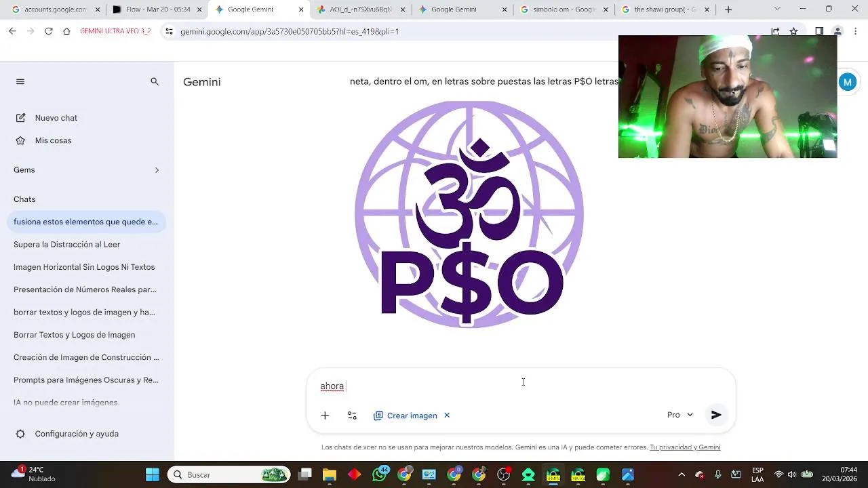Switch to the second Google Gemini tab

[x=461, y=9]
